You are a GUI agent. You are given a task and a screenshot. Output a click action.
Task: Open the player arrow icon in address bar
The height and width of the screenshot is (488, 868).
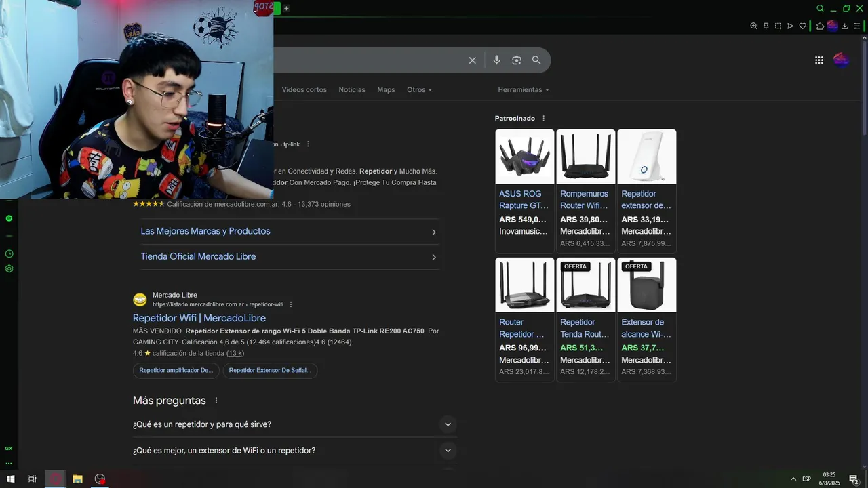[x=790, y=26]
